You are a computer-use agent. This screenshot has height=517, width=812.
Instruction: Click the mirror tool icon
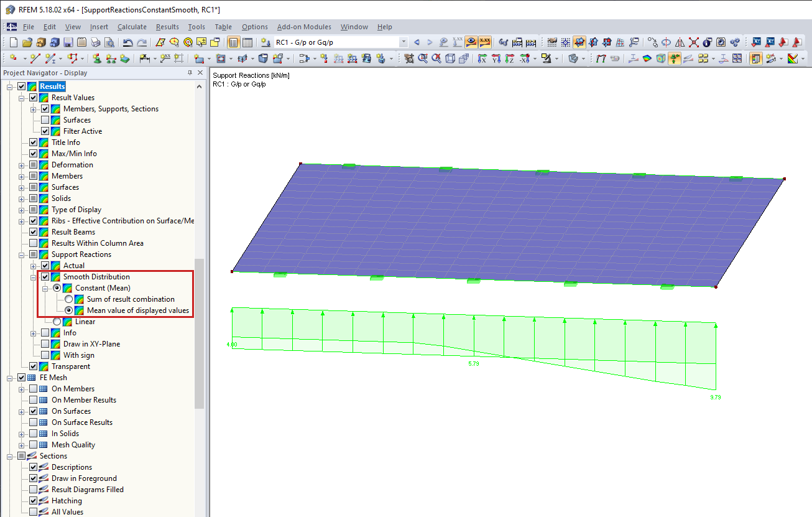tap(680, 42)
